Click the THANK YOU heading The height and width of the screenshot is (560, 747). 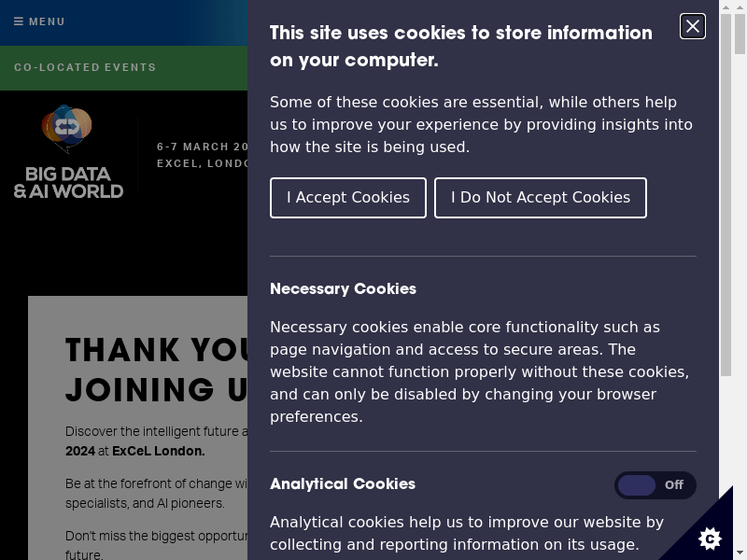click(x=156, y=350)
